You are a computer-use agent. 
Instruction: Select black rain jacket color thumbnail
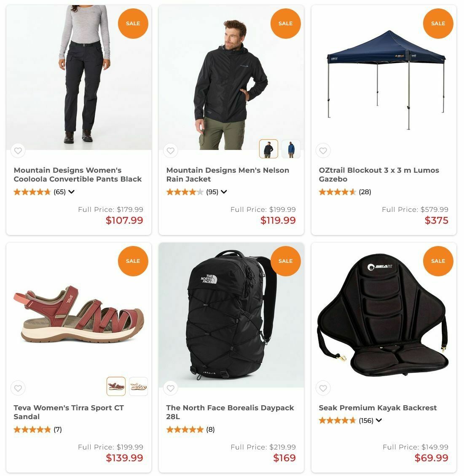pos(268,149)
